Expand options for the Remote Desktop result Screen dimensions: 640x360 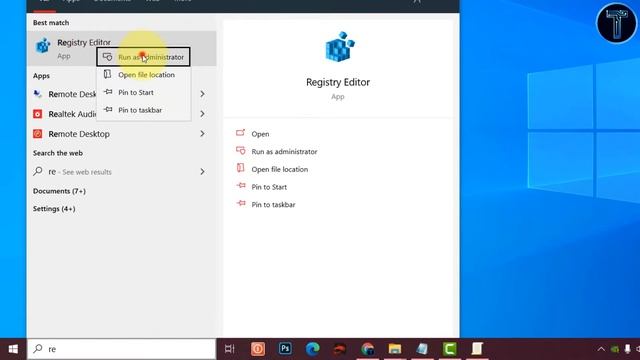point(202,134)
